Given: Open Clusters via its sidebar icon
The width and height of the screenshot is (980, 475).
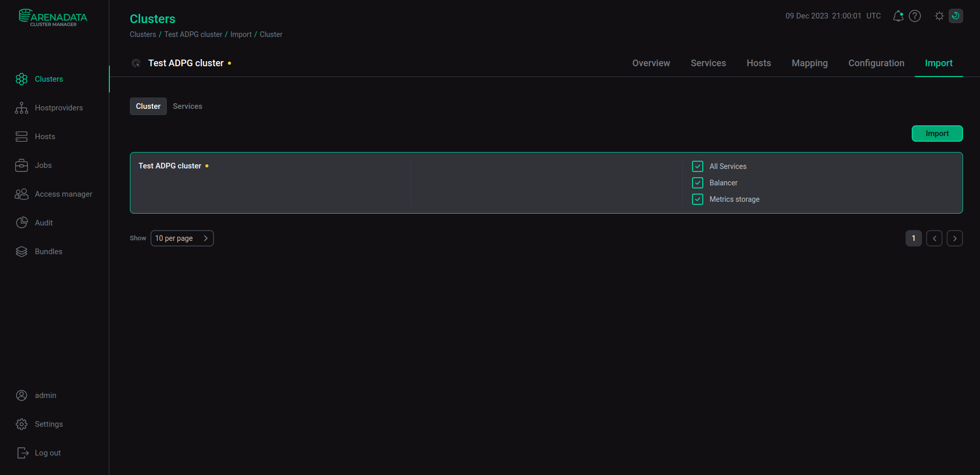Looking at the screenshot, I should coord(22,79).
